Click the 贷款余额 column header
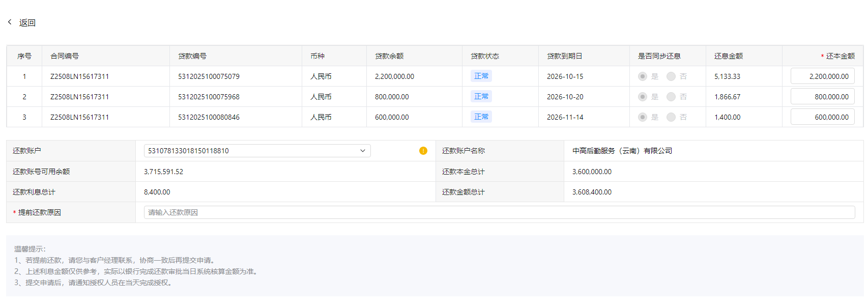 389,56
